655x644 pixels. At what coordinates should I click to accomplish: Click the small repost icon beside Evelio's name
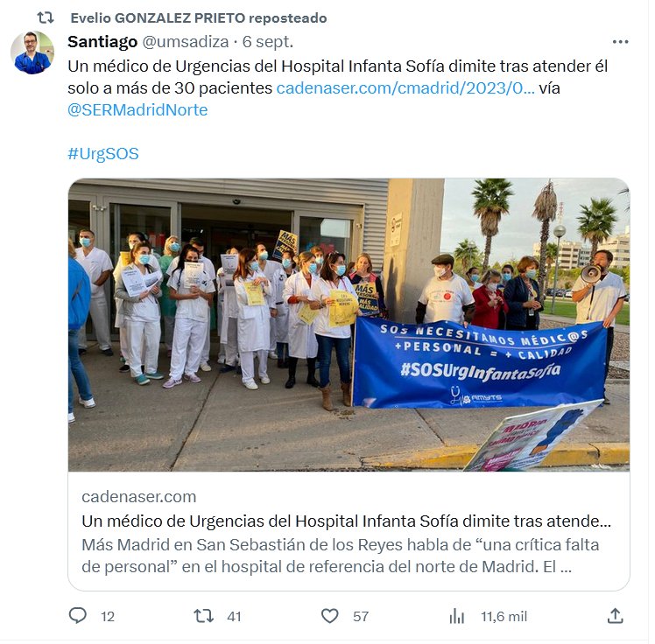pyautogui.click(x=46, y=18)
